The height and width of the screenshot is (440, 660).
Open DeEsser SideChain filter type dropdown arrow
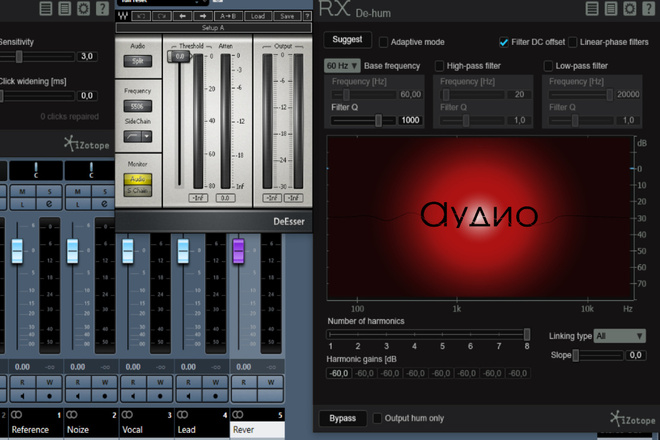[146, 136]
